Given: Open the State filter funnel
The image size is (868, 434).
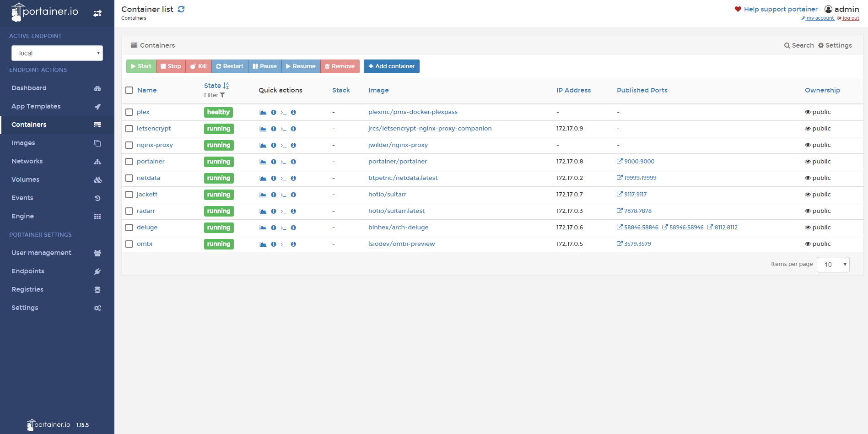Looking at the screenshot, I should click(x=222, y=95).
